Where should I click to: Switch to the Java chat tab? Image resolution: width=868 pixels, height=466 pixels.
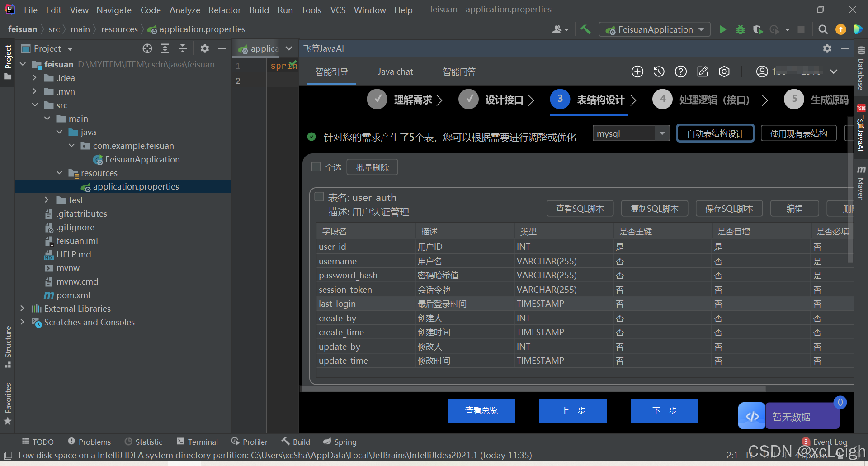[395, 71]
